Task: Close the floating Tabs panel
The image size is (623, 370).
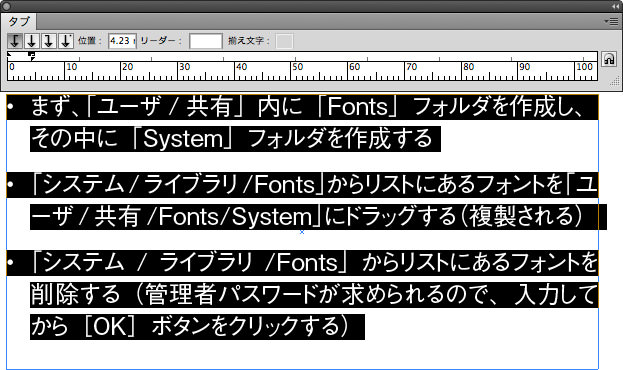Action: point(6,6)
